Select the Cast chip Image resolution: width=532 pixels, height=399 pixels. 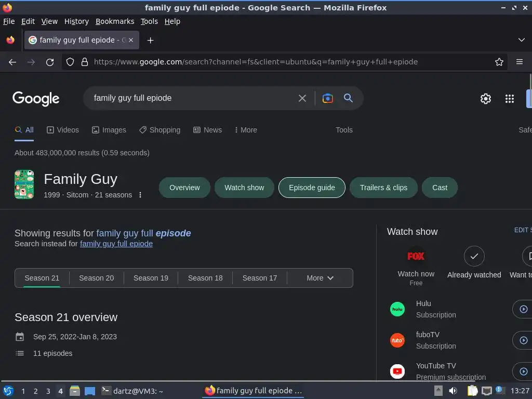tap(440, 188)
